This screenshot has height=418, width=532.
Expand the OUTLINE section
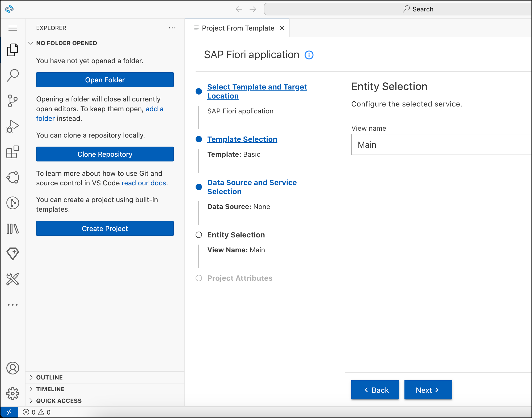(x=49, y=377)
